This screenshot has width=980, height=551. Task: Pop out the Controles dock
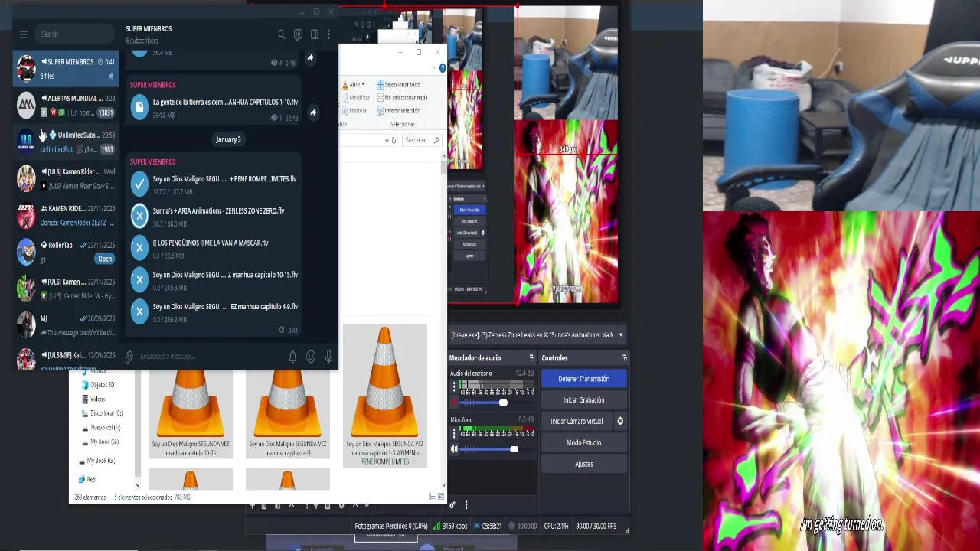(625, 358)
